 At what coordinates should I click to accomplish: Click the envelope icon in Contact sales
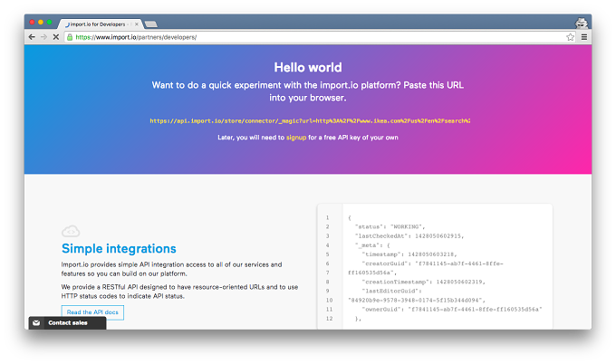(36, 322)
